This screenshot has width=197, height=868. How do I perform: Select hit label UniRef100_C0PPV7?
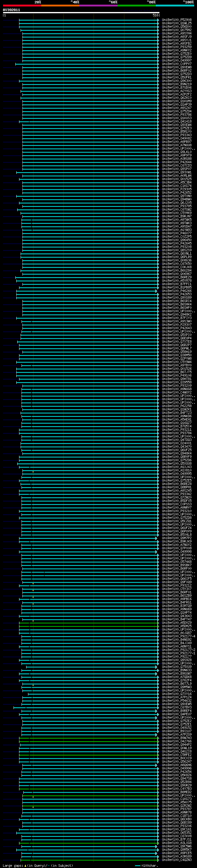tap(177, 64)
